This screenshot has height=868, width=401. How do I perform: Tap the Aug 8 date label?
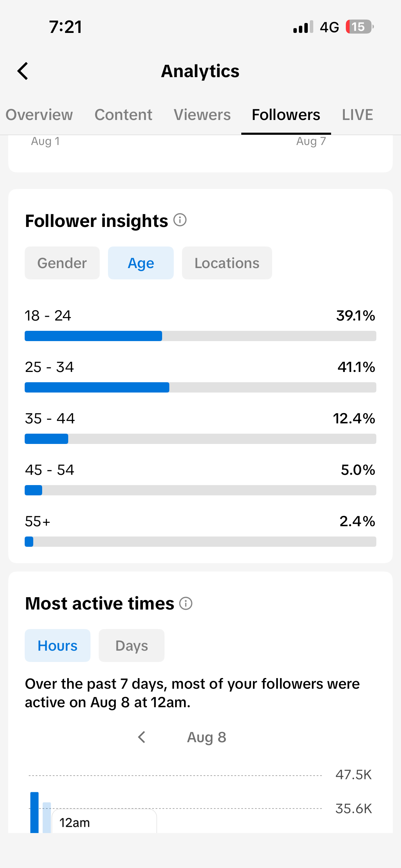click(207, 737)
